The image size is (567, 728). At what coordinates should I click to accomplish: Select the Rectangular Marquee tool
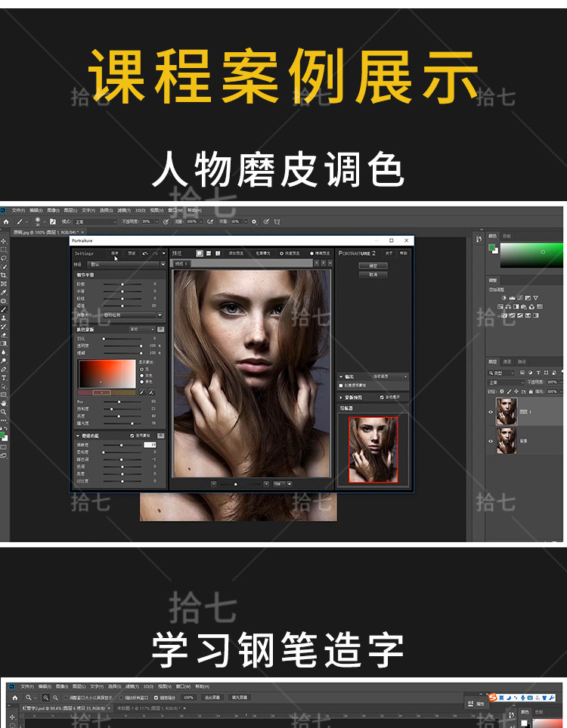click(4, 249)
